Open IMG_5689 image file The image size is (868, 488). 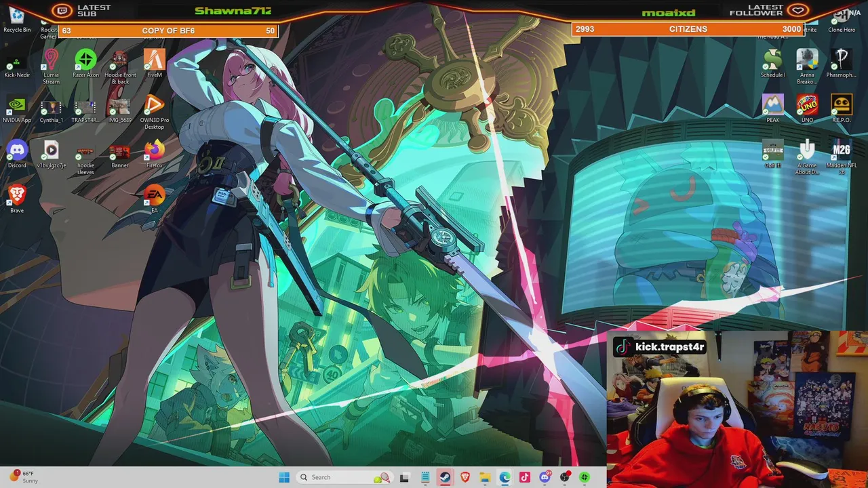(x=119, y=111)
